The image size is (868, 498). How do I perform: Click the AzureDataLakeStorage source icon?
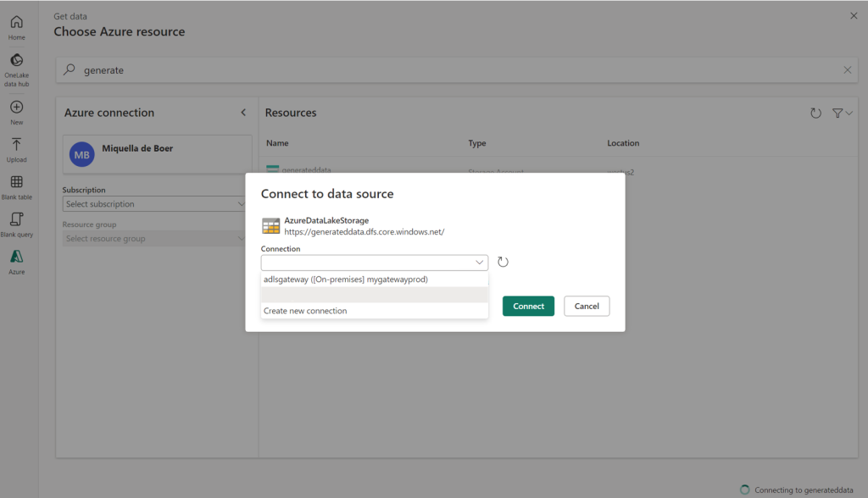tap(270, 226)
